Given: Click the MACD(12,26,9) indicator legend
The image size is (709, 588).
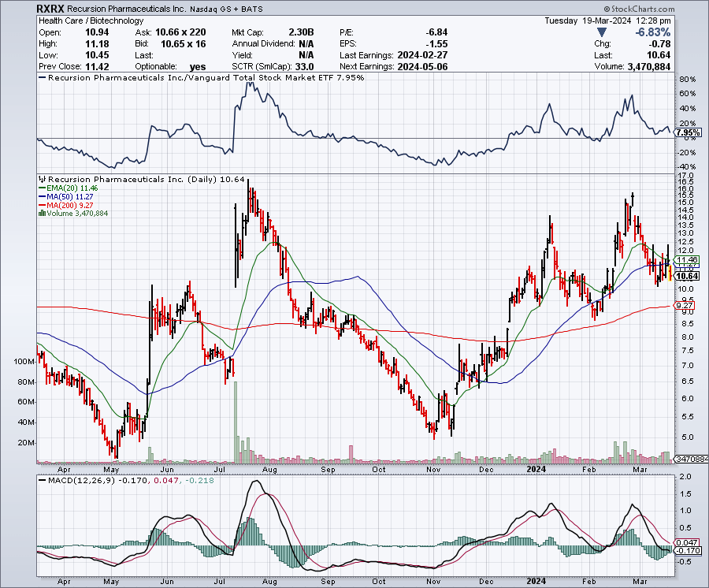Looking at the screenshot, I should pyautogui.click(x=127, y=480).
